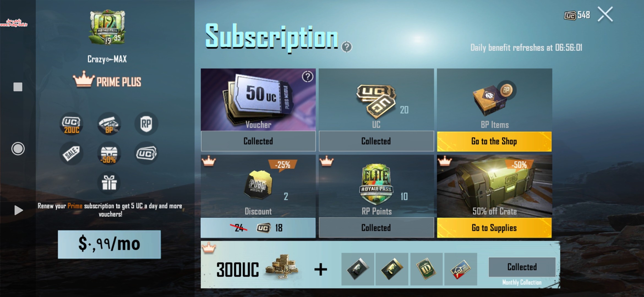Screen dimensions: 644x297
Task: Open help icon beside Subscription title
Action: pyautogui.click(x=347, y=47)
